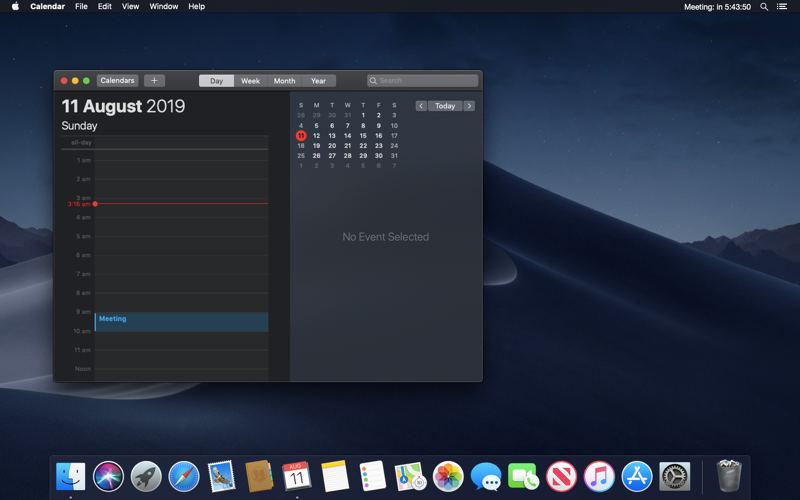
Task: Open the View menu
Action: tap(130, 7)
